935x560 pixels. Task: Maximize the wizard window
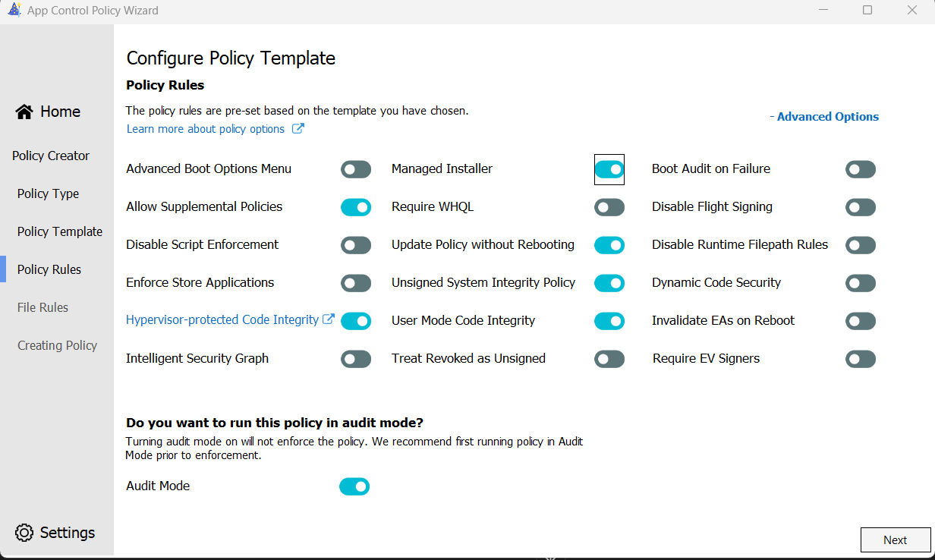click(x=867, y=11)
